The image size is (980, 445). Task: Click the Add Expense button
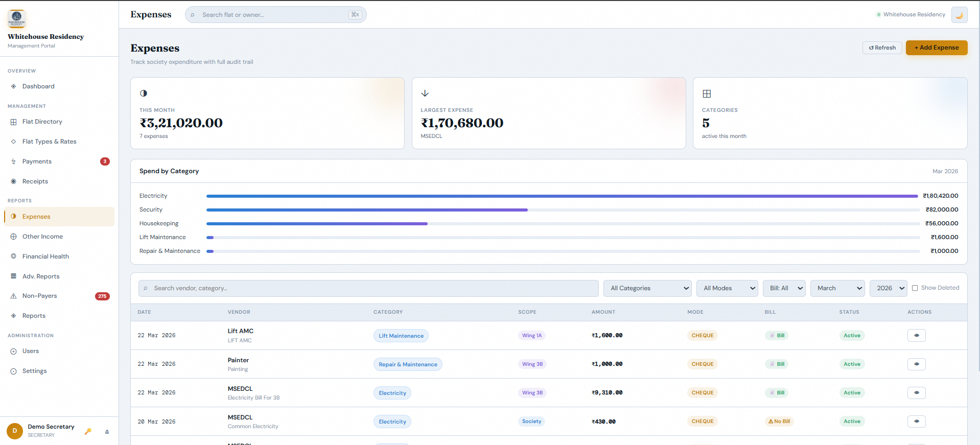[937, 48]
